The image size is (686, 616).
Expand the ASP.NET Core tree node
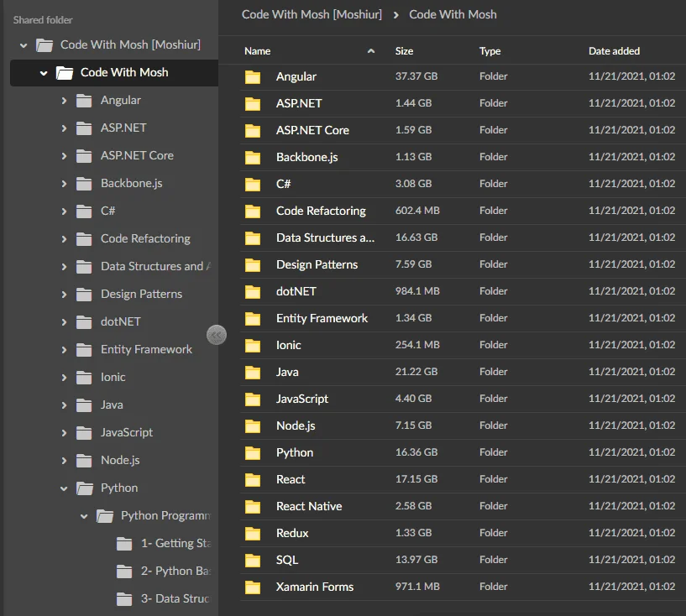[x=64, y=156]
